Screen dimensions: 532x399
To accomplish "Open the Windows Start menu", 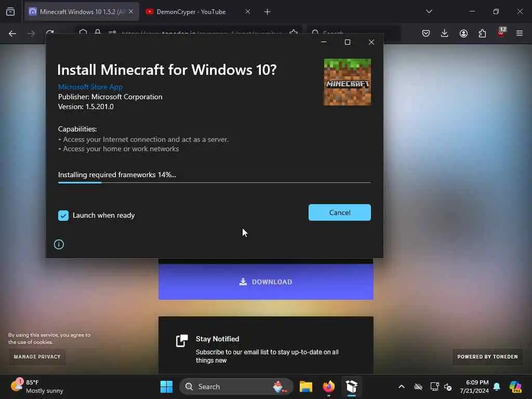I will point(166,387).
